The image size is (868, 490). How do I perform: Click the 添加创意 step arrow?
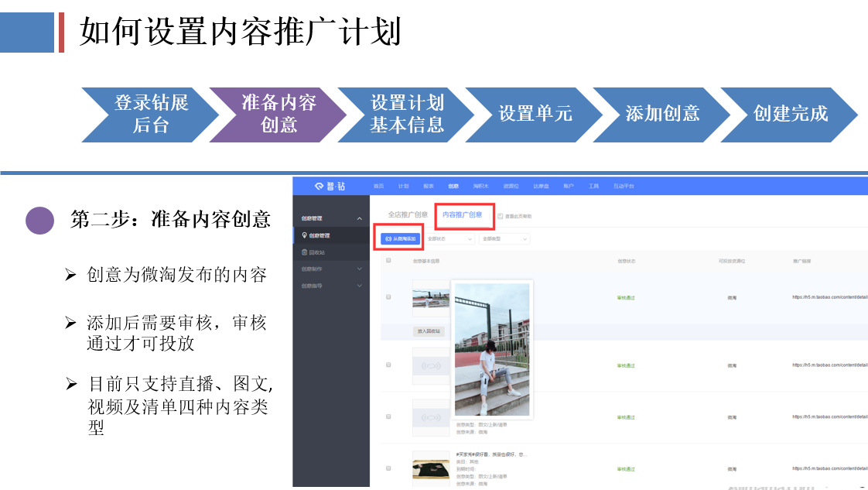pos(662,115)
